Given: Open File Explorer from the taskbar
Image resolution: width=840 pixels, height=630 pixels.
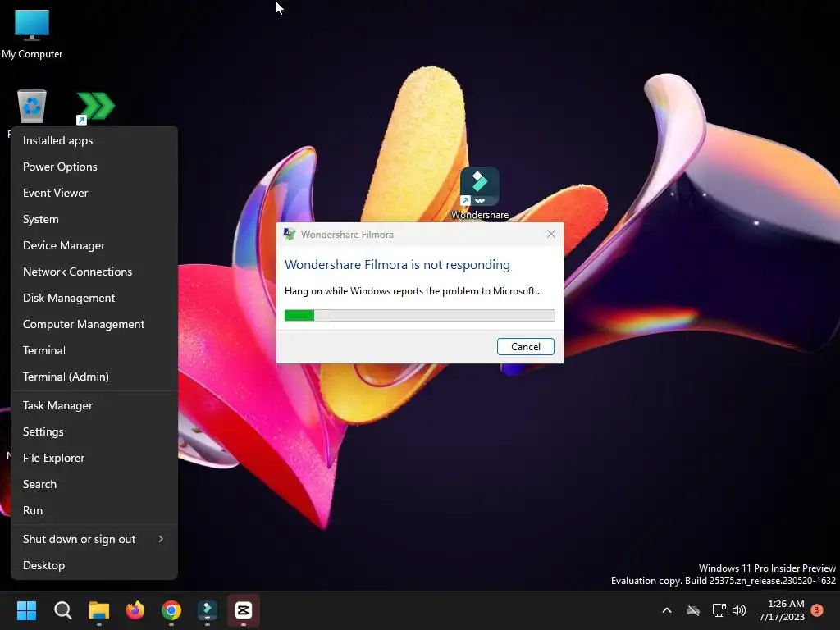Looking at the screenshot, I should (x=99, y=610).
